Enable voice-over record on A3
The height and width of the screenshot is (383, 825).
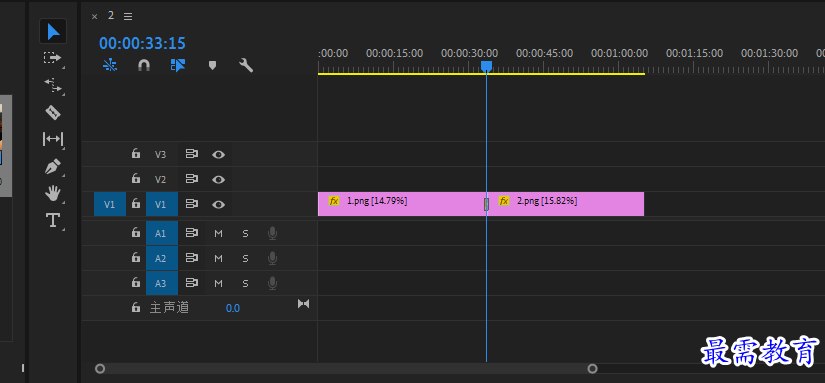[272, 283]
